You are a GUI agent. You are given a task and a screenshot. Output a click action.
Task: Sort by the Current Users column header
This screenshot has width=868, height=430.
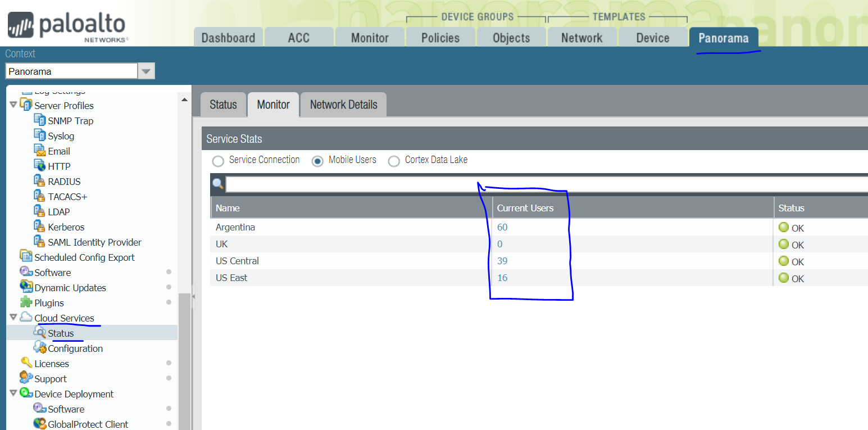coord(633,208)
